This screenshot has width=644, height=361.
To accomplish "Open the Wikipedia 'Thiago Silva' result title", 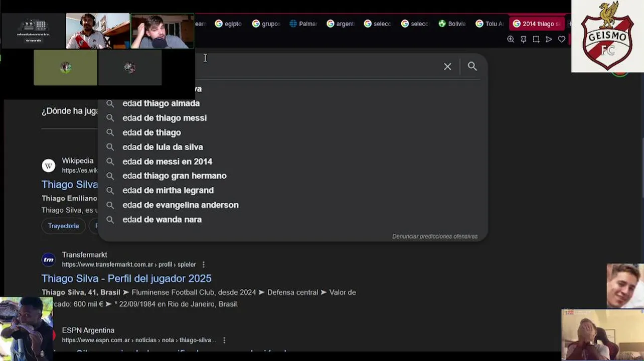I will [x=70, y=185].
